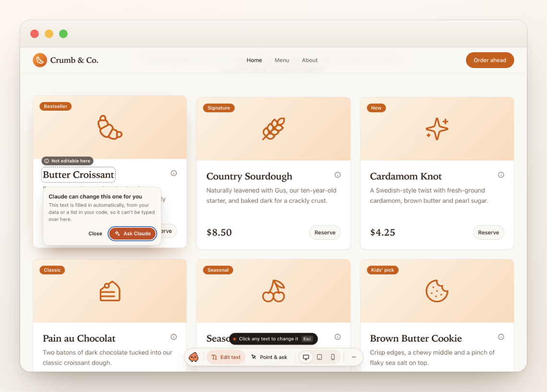Open info icon on the Seasonal card
Screen dimensions: 547x392
pos(337,337)
